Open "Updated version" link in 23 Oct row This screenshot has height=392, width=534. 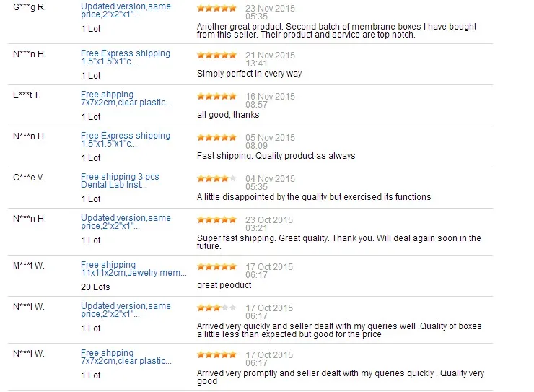pos(126,222)
